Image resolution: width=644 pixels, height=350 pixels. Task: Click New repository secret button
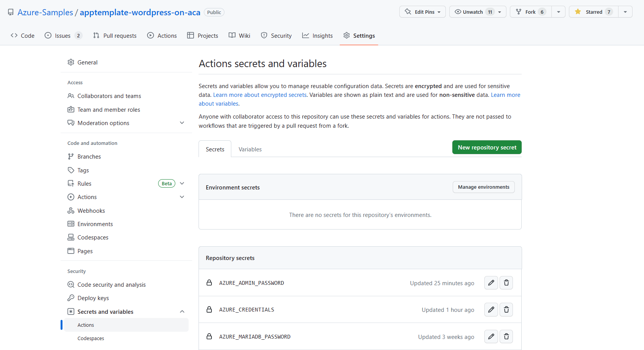[487, 148]
